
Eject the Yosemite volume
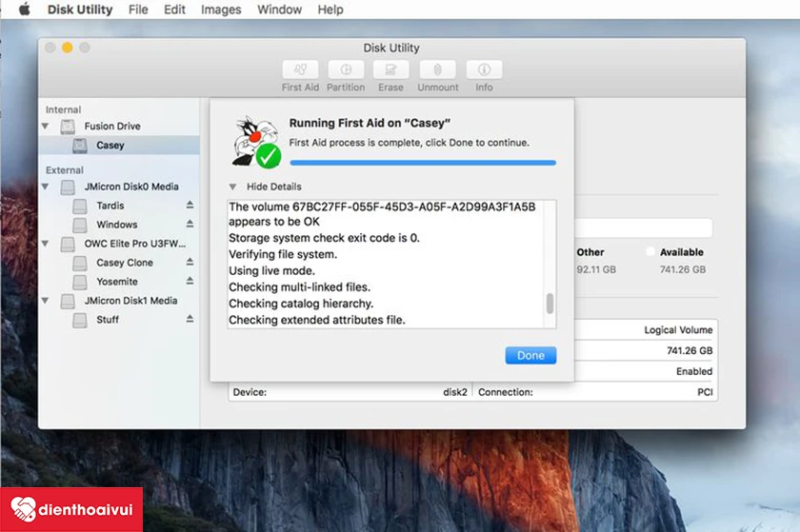pos(190,281)
